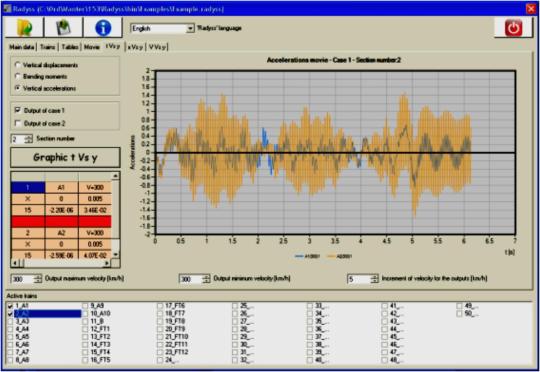Check active train 16_FT5

(85, 360)
